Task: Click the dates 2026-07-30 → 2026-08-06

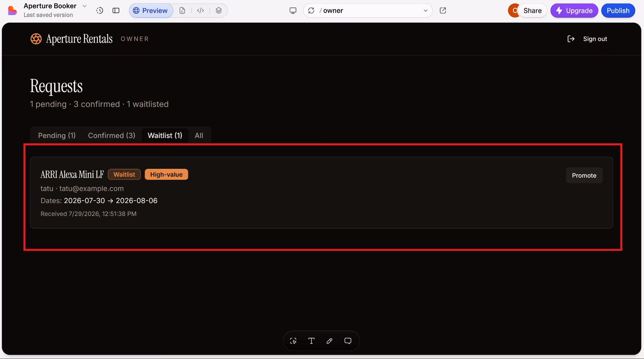Action: point(111,201)
